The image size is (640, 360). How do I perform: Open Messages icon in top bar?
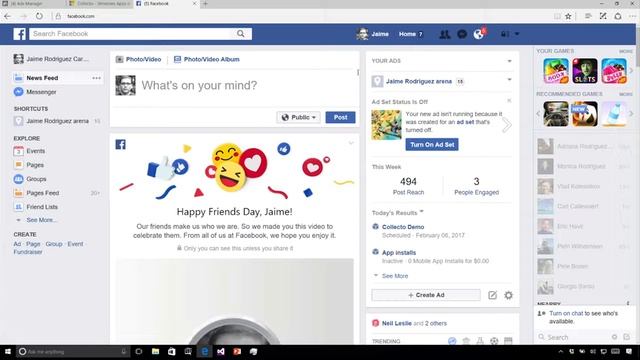(462, 34)
